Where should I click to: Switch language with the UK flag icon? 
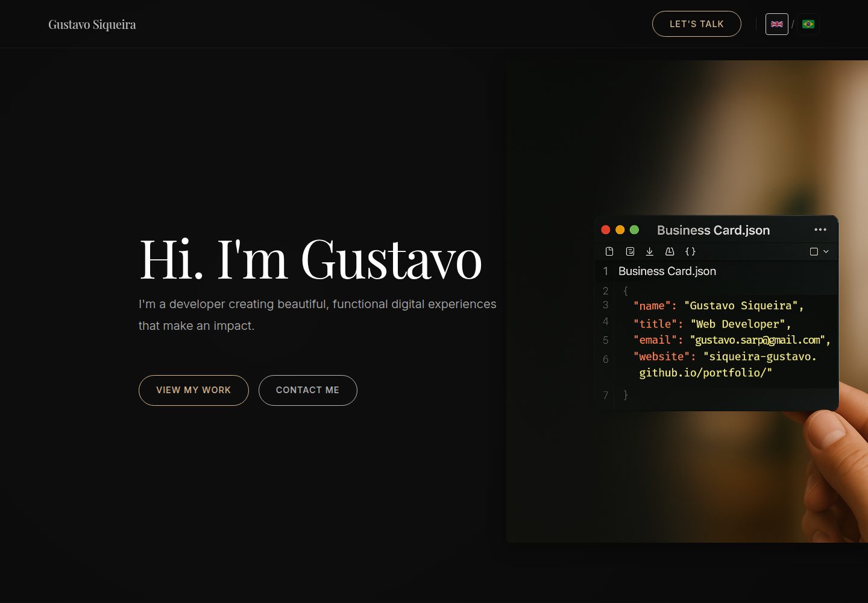click(x=777, y=24)
